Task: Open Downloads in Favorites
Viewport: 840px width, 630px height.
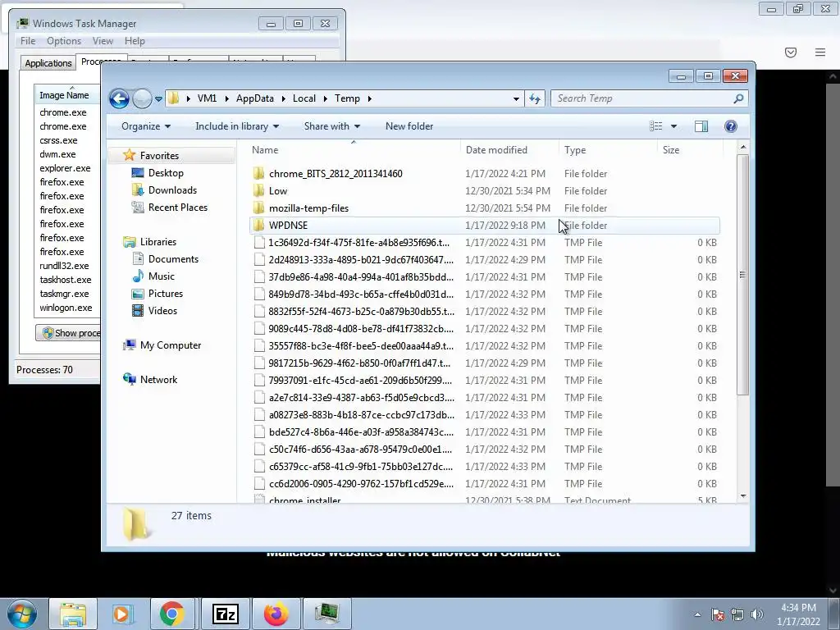Action: 172,190
